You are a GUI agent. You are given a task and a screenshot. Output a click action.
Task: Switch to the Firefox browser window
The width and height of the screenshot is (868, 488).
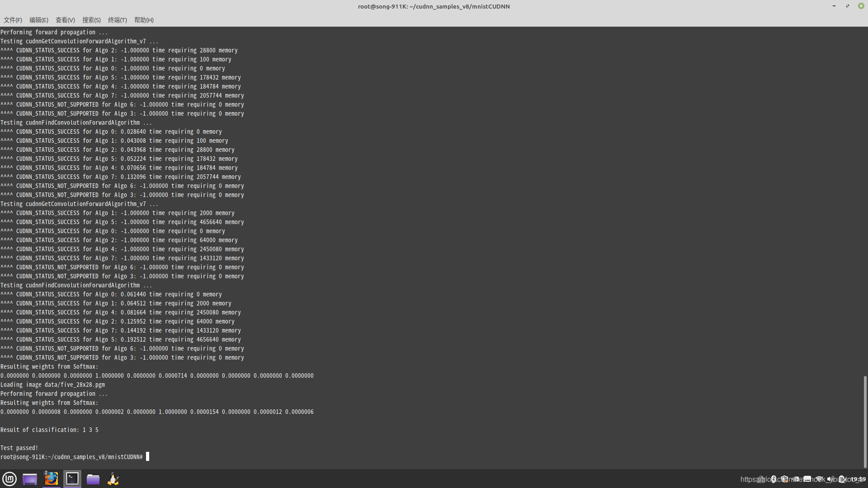51,479
